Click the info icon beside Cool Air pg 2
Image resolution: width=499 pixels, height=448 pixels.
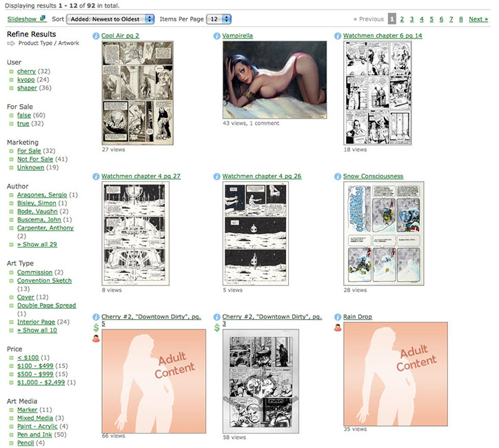[x=96, y=36]
